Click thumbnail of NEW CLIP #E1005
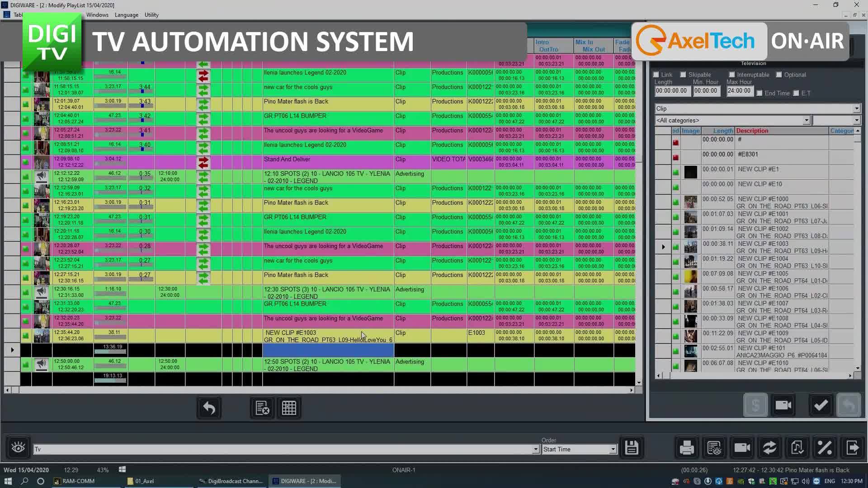Screen dimensions: 868x488 pos(690,277)
